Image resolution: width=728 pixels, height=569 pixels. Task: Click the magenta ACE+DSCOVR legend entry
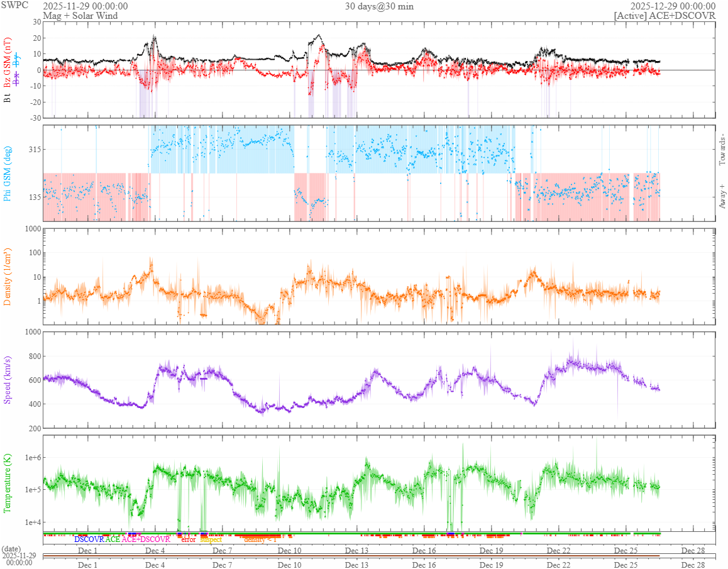(146, 539)
